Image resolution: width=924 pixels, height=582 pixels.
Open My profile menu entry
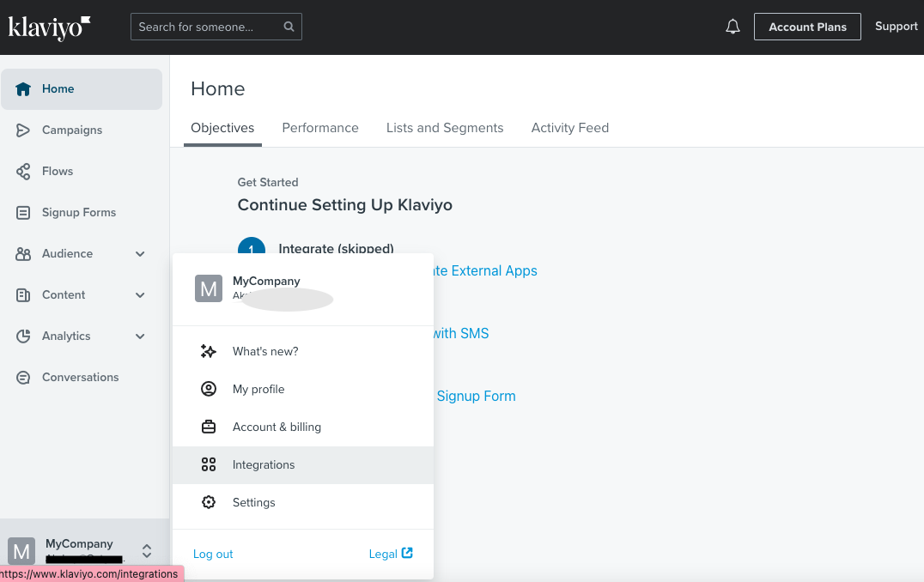(x=303, y=389)
